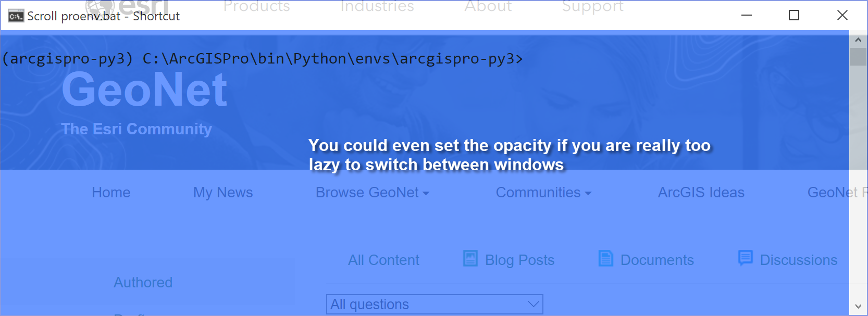Click the command prompt icon in the title bar
The image size is (868, 316).
[x=16, y=16]
